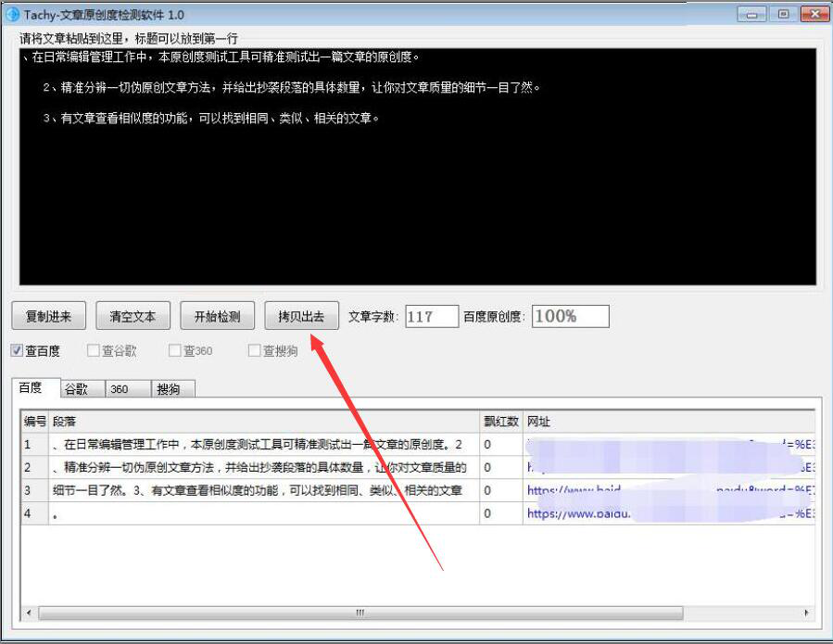
Task: Toggle the 查搜狗 checkbox
Action: [x=255, y=350]
